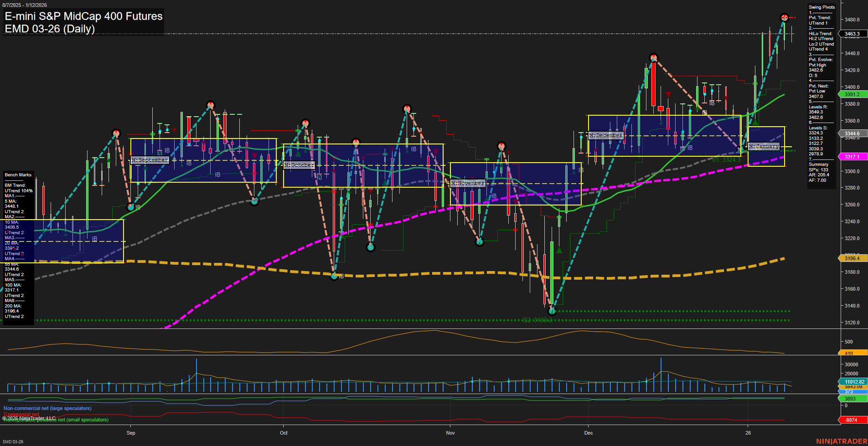Click the M:December month label
The height and width of the screenshot is (446, 868).
[606, 135]
